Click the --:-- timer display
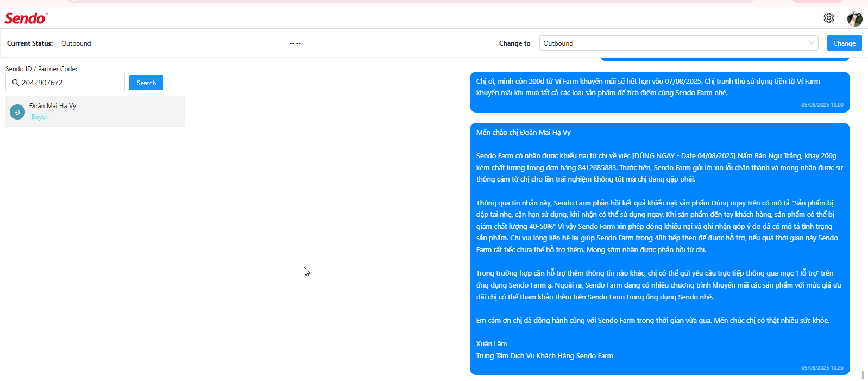Image resolution: width=868 pixels, height=381 pixels. point(295,43)
